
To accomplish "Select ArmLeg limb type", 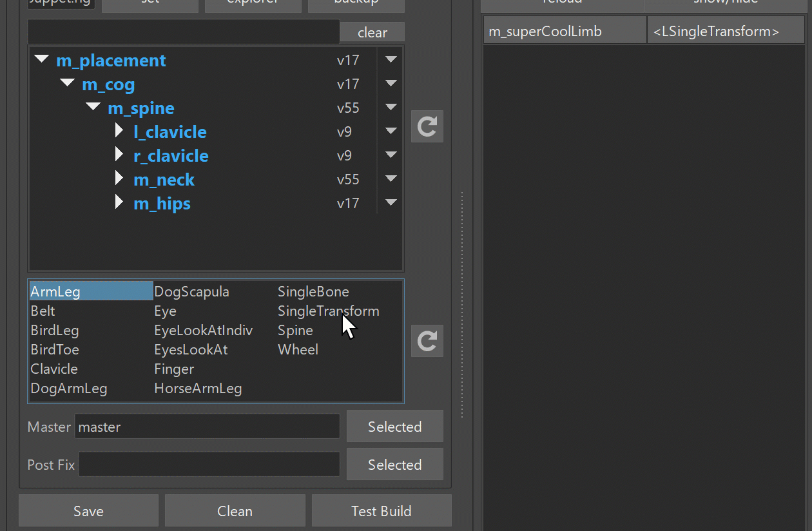I will tap(91, 291).
